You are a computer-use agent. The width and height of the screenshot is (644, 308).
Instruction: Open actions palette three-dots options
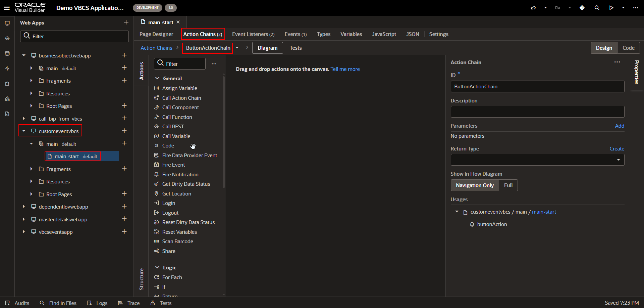(214, 64)
